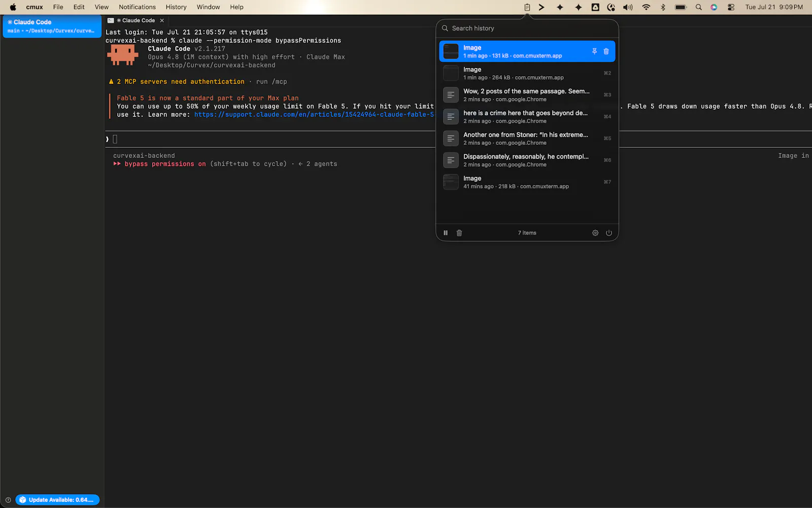Screen dimensions: 812x508
Task: Click the "Fable 5 is now a standard part" notice heading
Action: [208, 98]
